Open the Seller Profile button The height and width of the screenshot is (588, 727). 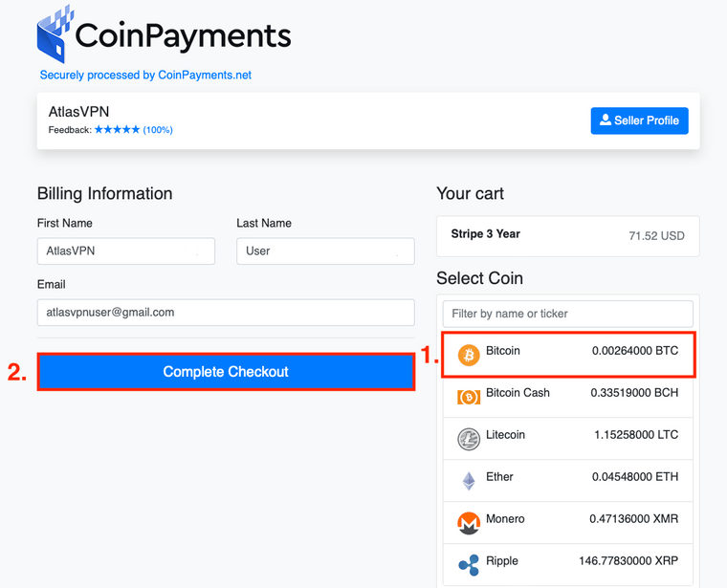pyautogui.click(x=639, y=120)
